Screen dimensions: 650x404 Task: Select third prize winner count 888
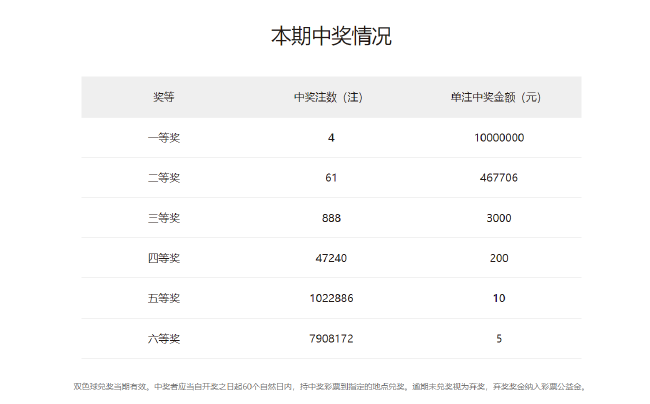331,218
